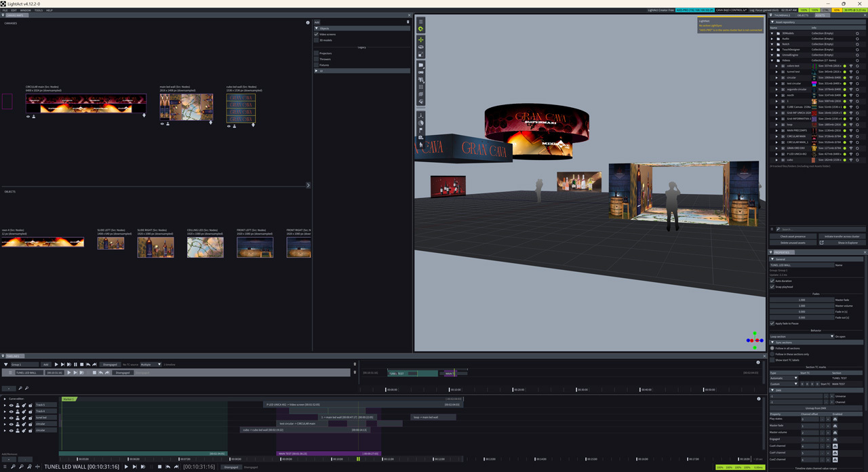This screenshot has height=472, width=868.
Task: Open the viewport menu icon at top of 3D toolbar
Action: tap(421, 21)
